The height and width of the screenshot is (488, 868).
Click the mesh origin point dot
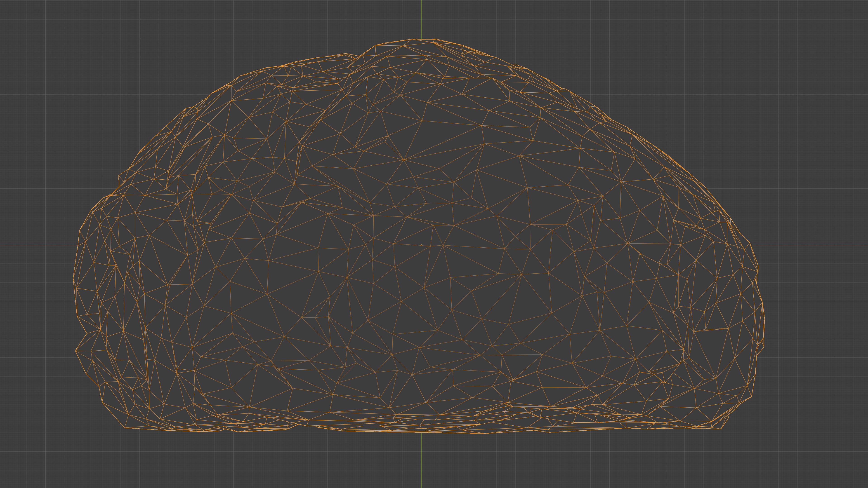coord(421,245)
